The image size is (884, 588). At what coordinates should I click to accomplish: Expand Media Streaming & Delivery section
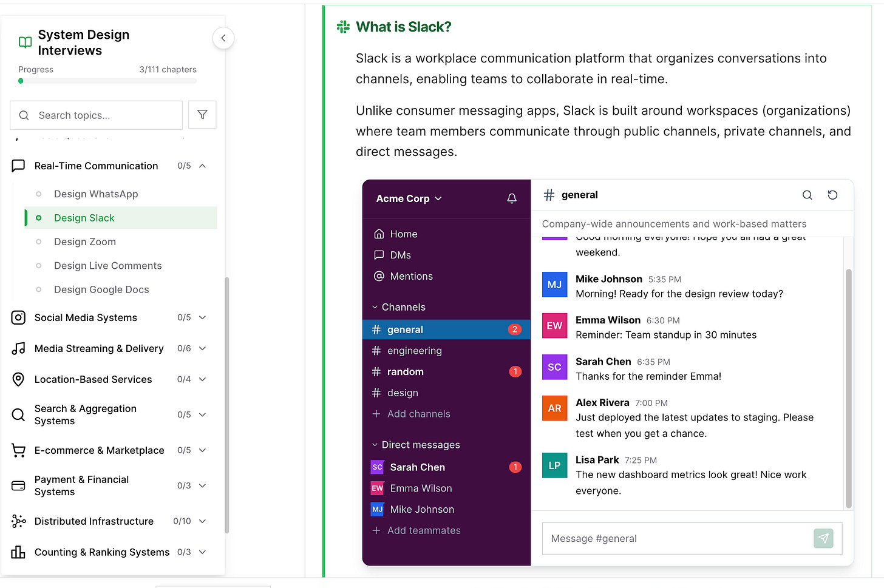coord(203,348)
